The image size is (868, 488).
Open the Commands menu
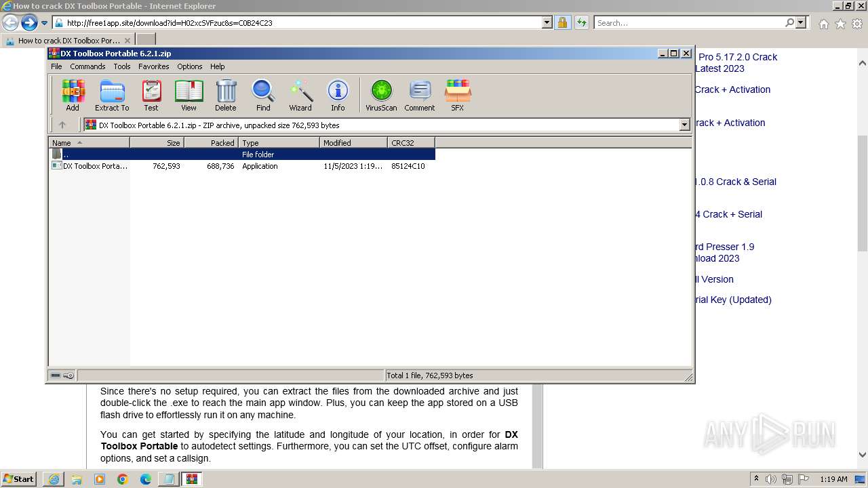tap(87, 66)
